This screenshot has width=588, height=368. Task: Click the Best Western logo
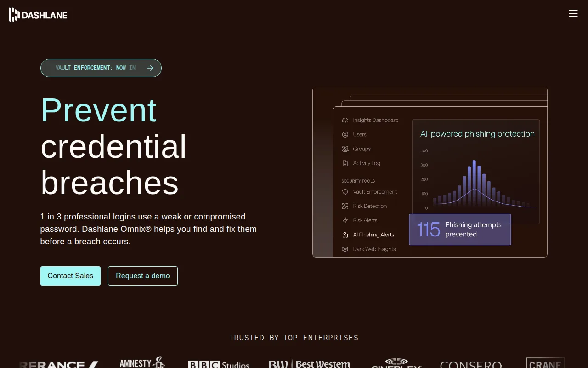tap(310, 364)
